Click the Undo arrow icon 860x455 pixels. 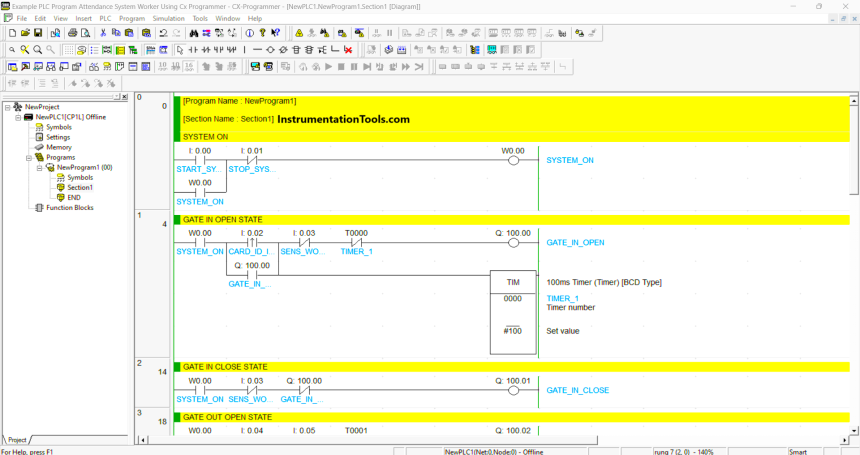pyautogui.click(x=163, y=33)
